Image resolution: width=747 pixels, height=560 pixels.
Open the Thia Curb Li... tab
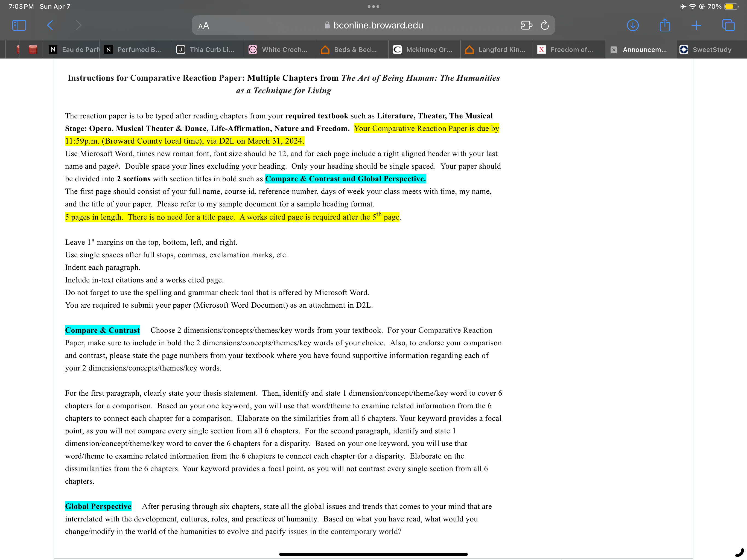click(x=208, y=50)
